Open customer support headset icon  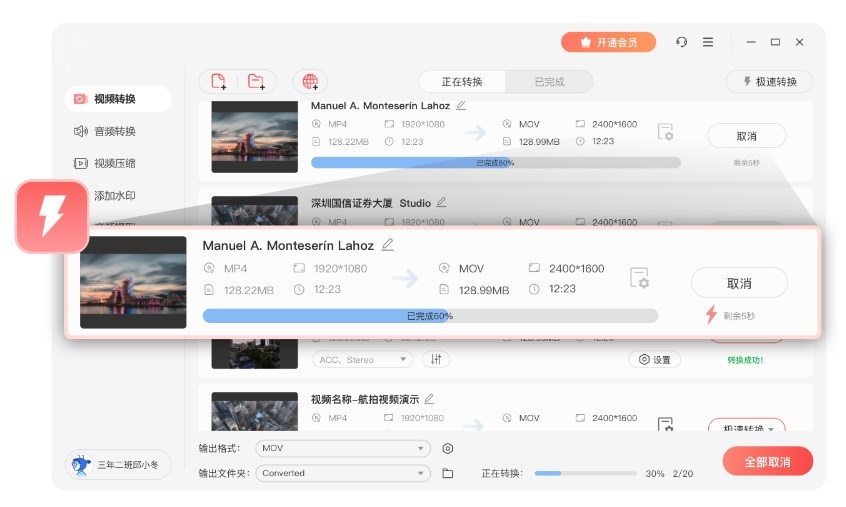point(681,42)
